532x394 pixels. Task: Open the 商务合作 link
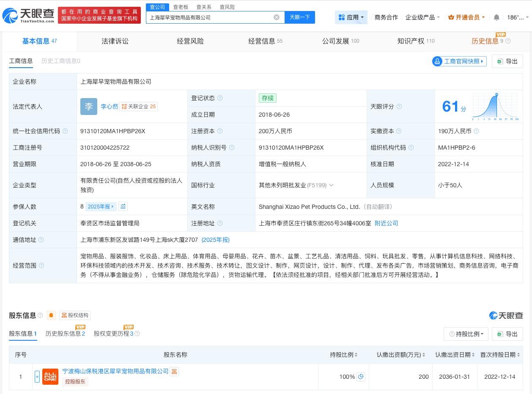(x=386, y=17)
